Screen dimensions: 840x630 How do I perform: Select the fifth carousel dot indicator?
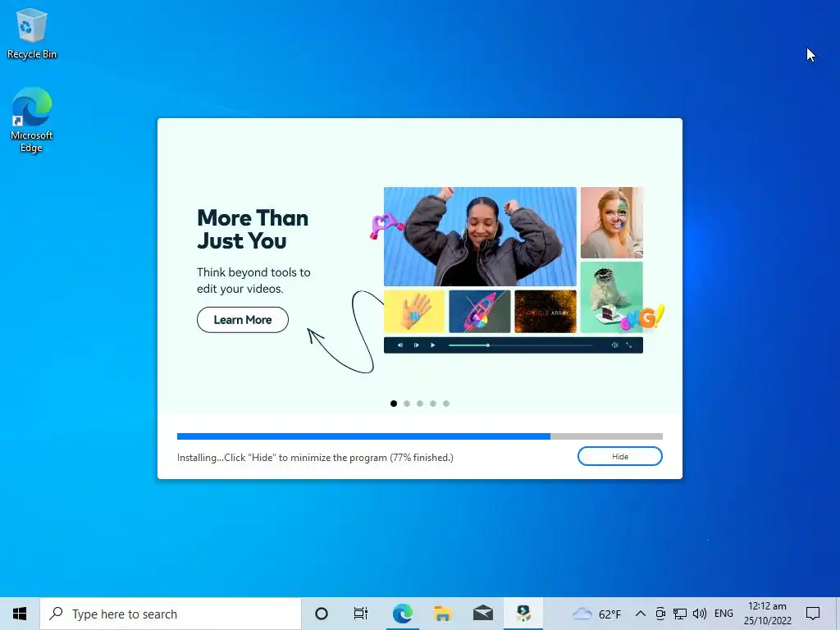(x=446, y=404)
